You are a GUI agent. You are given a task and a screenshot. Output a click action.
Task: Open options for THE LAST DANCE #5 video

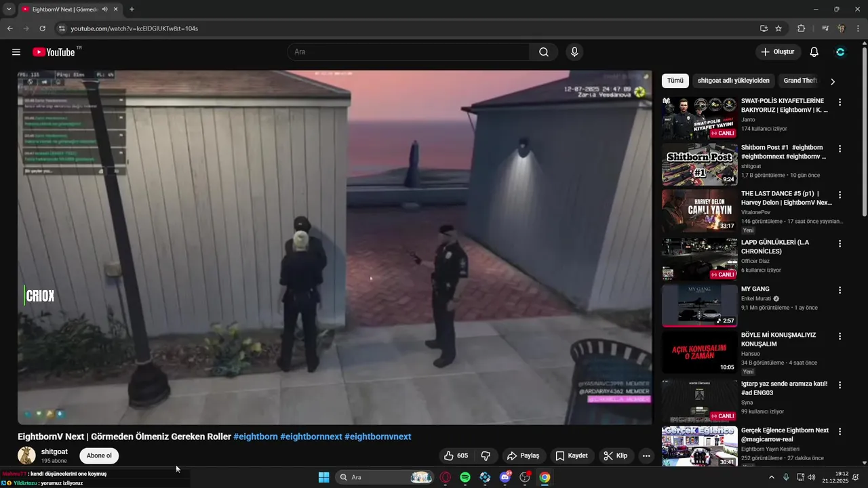(840, 195)
